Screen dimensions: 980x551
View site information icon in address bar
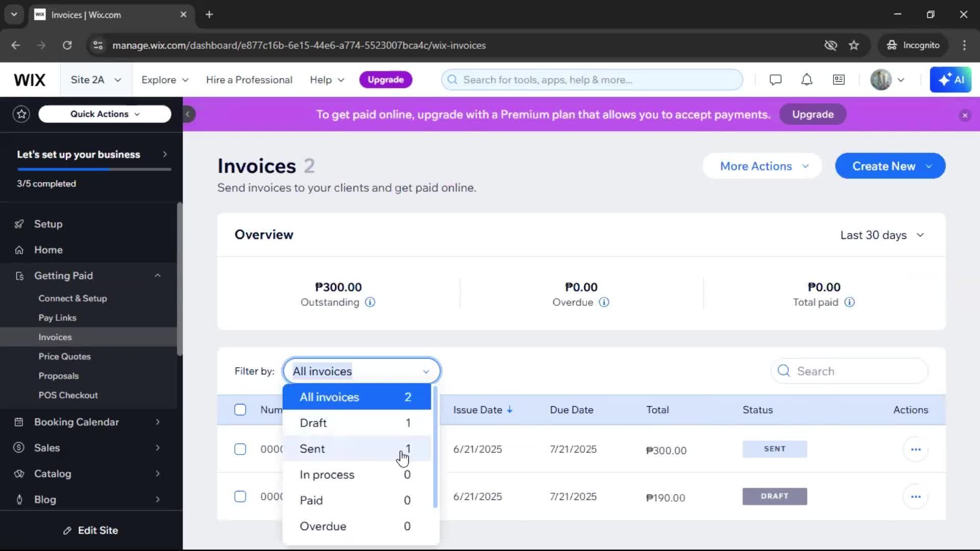pyautogui.click(x=97, y=45)
